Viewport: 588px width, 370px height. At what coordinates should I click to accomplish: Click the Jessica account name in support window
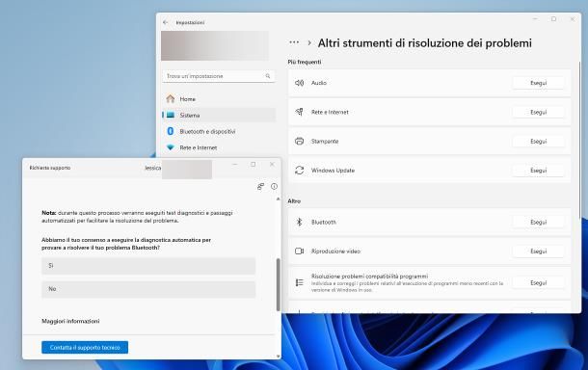(152, 168)
